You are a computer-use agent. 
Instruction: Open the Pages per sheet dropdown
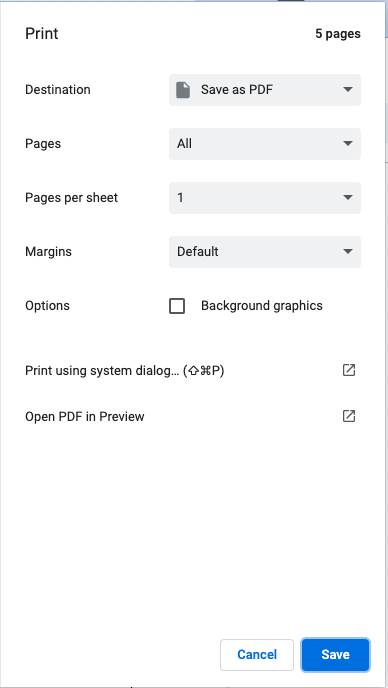pyautogui.click(x=265, y=198)
